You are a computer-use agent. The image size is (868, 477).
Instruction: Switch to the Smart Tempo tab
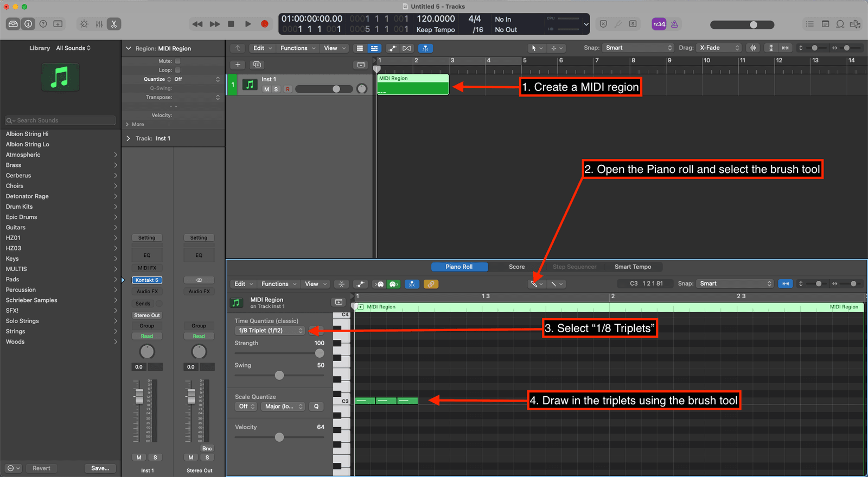pyautogui.click(x=633, y=267)
